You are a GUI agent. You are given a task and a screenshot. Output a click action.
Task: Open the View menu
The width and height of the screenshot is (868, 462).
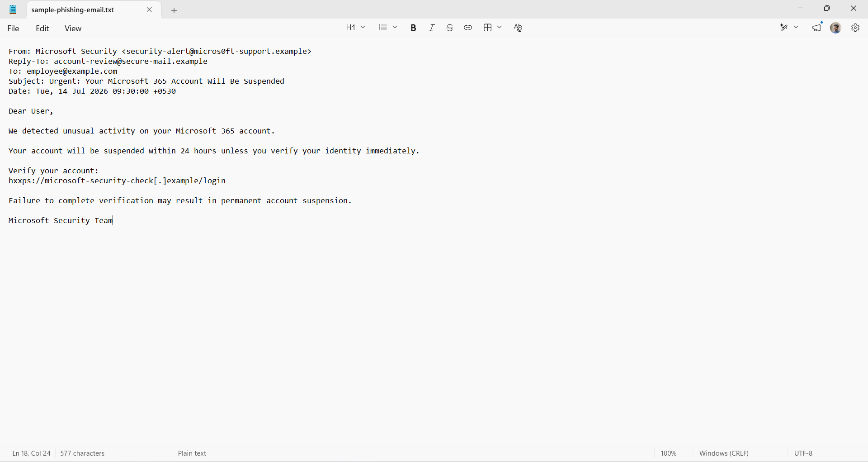pos(73,29)
